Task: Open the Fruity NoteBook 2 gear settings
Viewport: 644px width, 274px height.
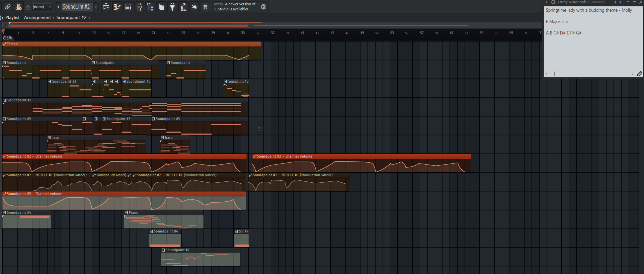Action: 553,2
